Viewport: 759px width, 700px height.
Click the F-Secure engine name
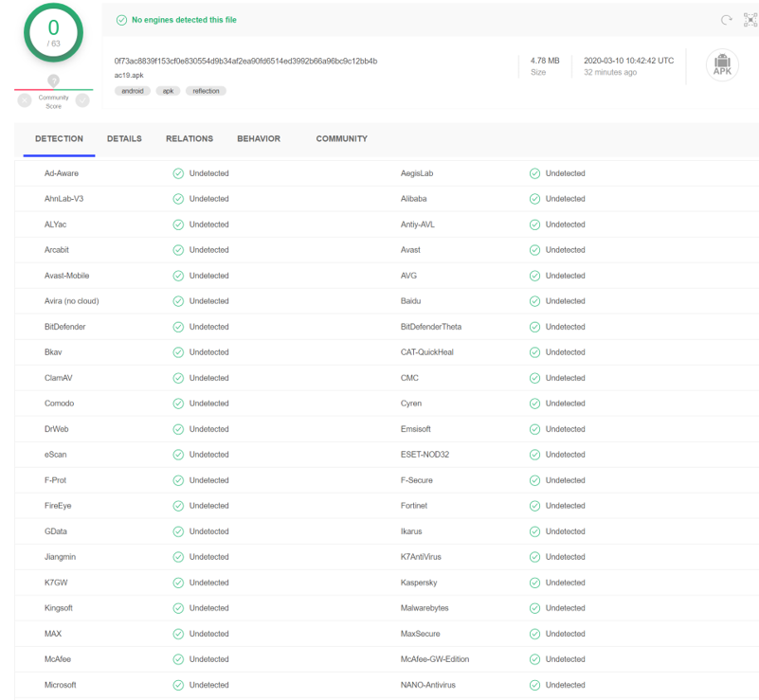pos(416,480)
